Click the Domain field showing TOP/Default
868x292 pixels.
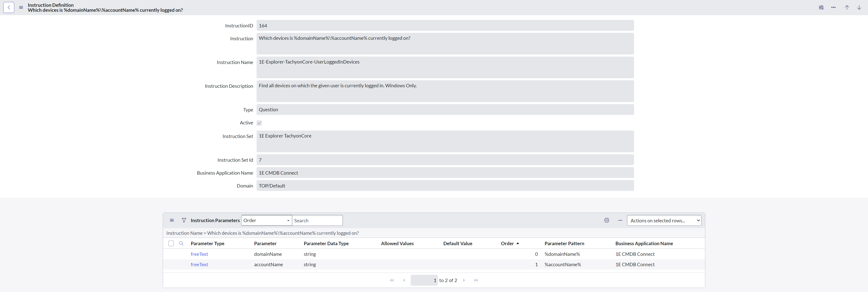pos(445,186)
